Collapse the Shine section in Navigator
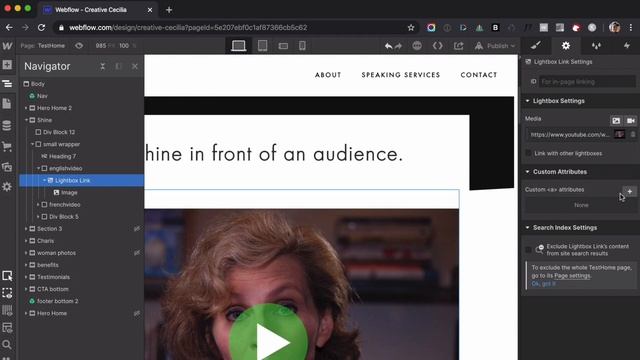 [26, 120]
